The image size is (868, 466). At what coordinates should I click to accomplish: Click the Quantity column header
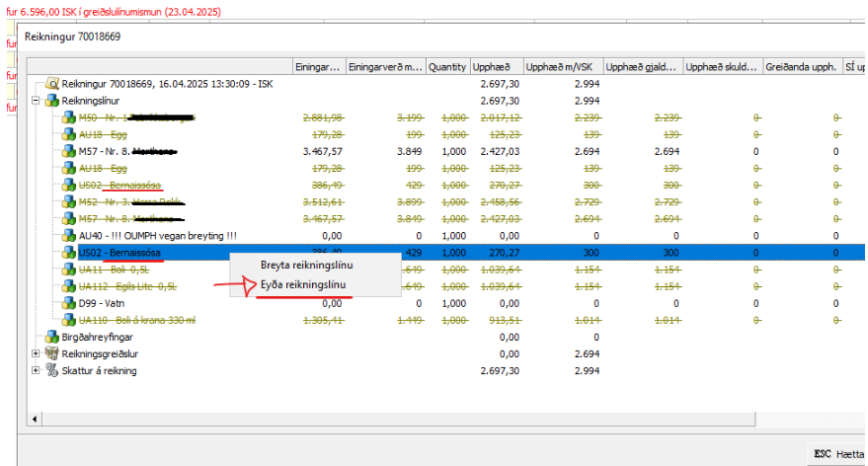(x=447, y=67)
